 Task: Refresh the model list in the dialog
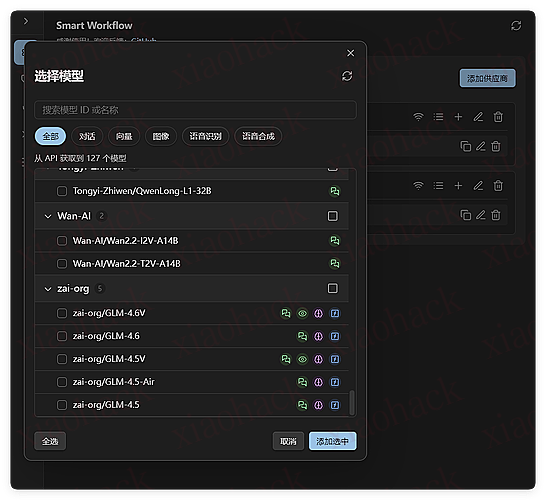pyautogui.click(x=347, y=76)
